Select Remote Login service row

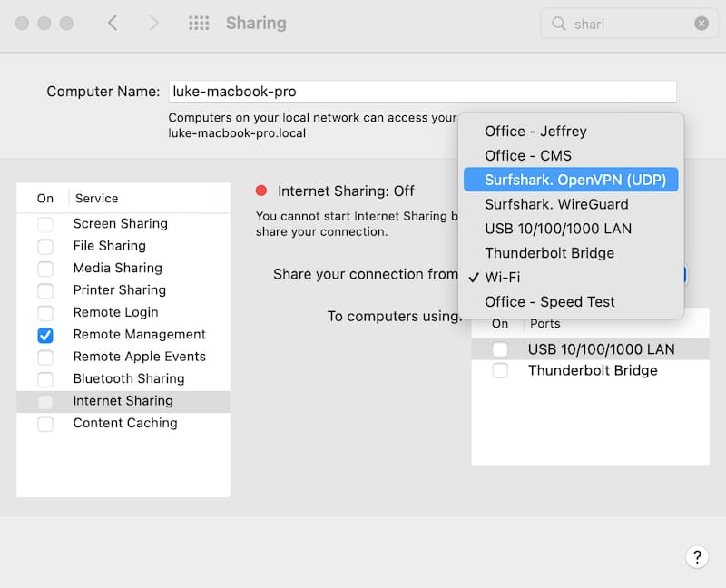point(123,312)
